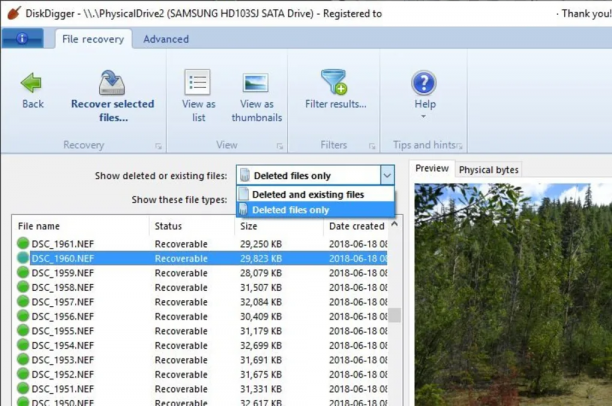This screenshot has height=406, width=612.
Task: Select the Physical bytes tab
Action: pyautogui.click(x=489, y=170)
